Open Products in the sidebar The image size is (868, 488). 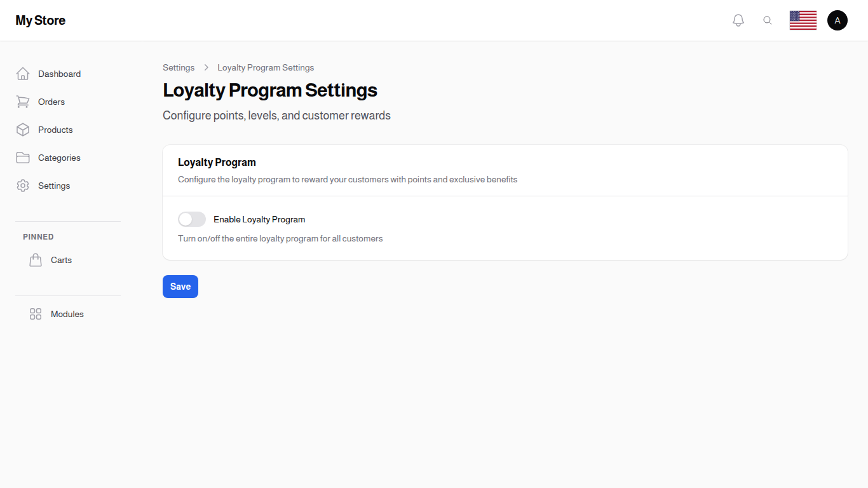click(x=68, y=130)
